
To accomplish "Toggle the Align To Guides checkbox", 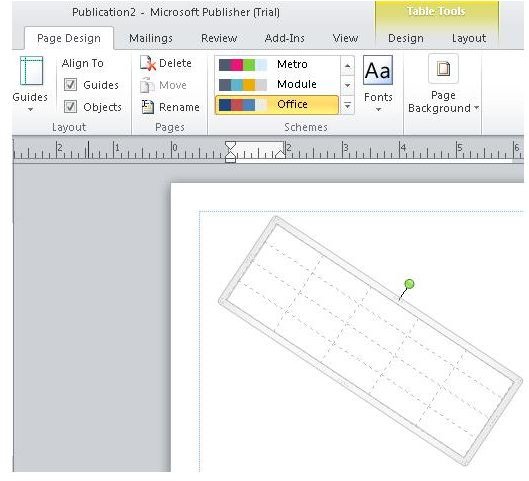I will click(70, 85).
